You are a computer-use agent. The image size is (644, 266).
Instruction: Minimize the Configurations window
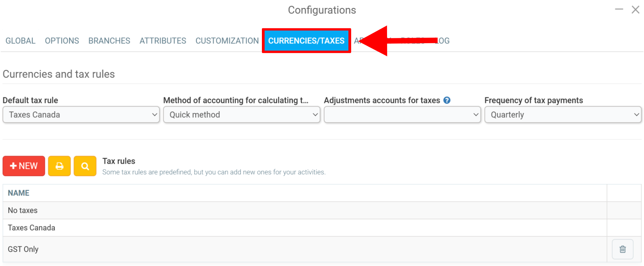[619, 10]
